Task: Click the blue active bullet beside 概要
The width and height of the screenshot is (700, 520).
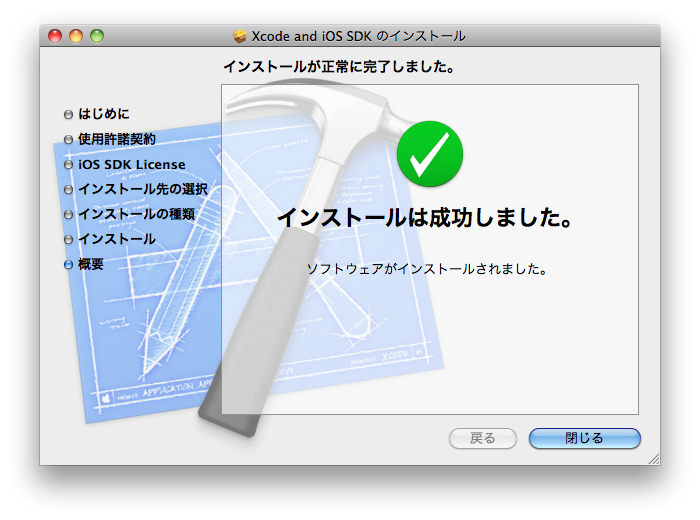Action: click(68, 265)
